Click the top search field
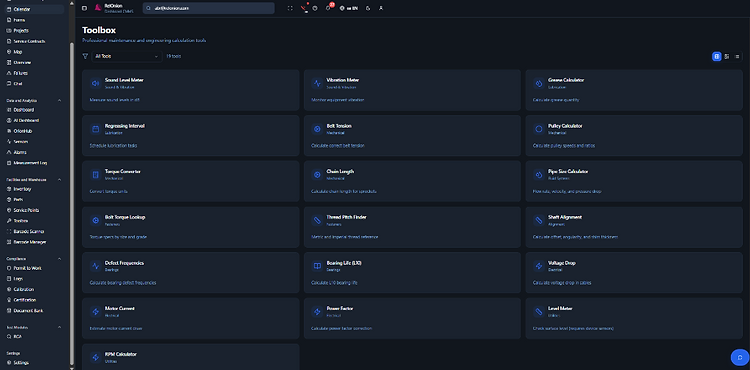 [x=209, y=8]
